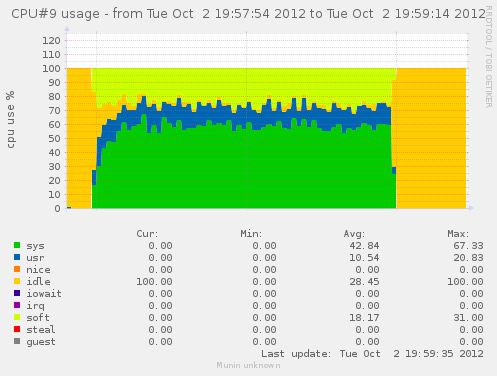Click the green sys legend color swatch
497x376 pixels.
click(x=17, y=245)
